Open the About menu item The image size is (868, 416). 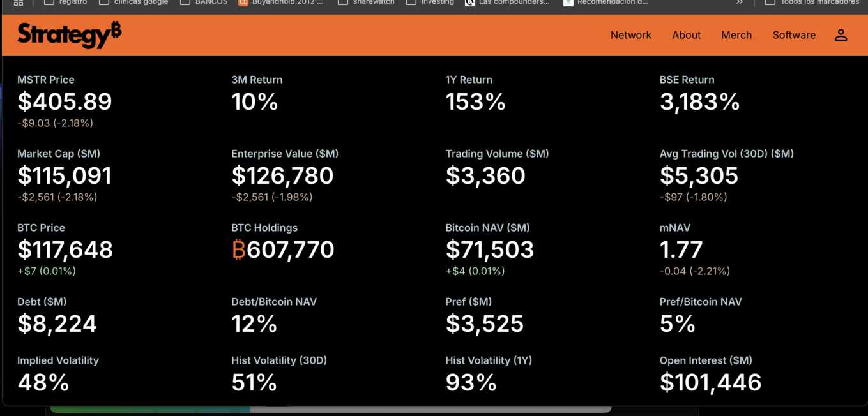click(x=687, y=35)
